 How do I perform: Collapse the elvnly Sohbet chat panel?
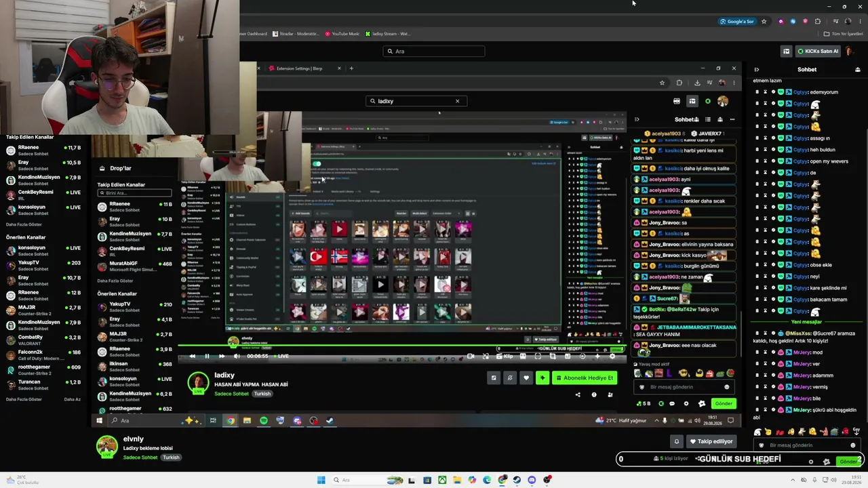pos(757,69)
